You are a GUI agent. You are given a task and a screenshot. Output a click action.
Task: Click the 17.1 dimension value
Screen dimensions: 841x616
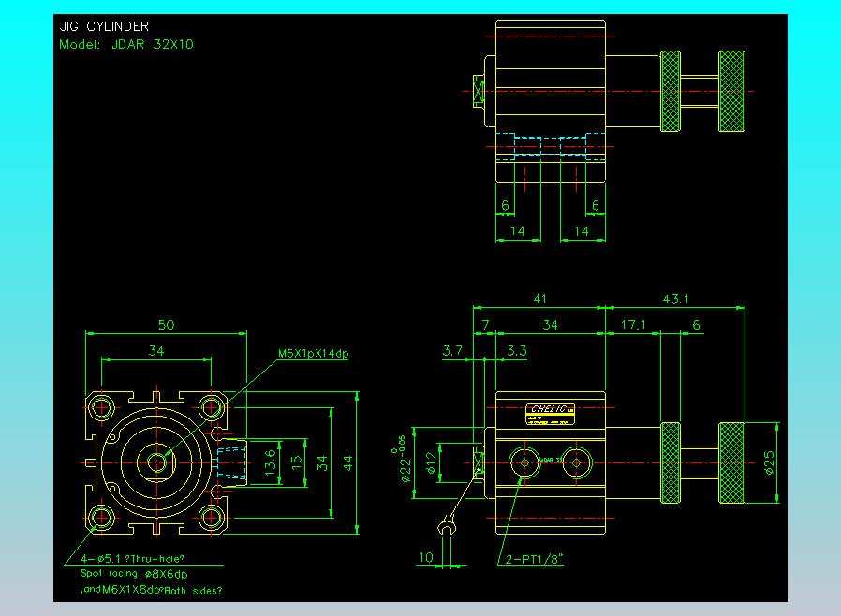(x=633, y=325)
